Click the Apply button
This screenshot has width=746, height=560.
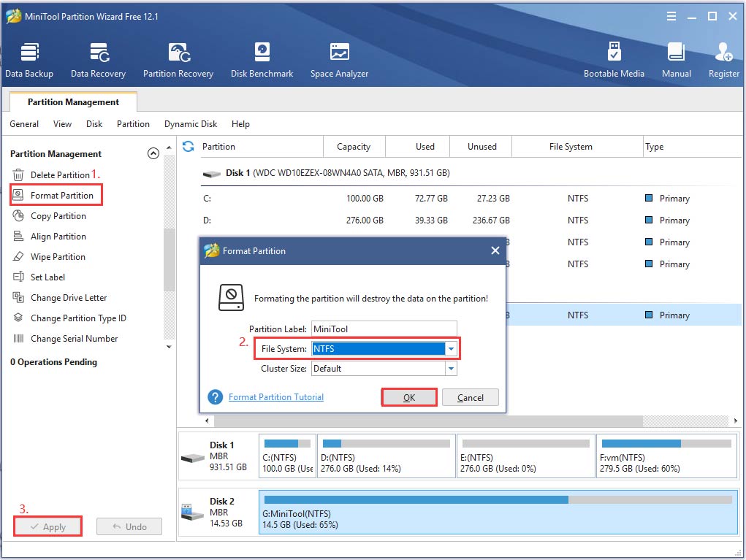click(48, 526)
